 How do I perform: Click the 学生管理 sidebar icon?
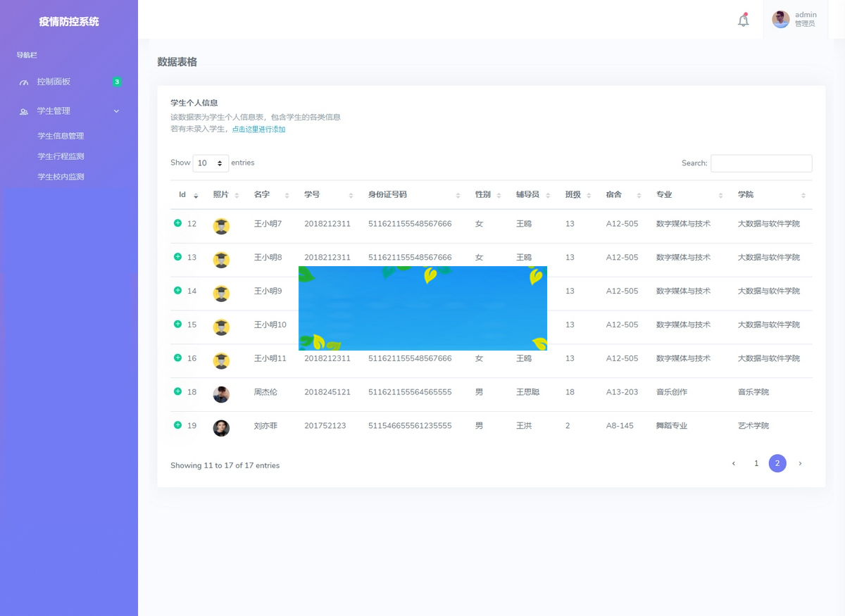23,111
